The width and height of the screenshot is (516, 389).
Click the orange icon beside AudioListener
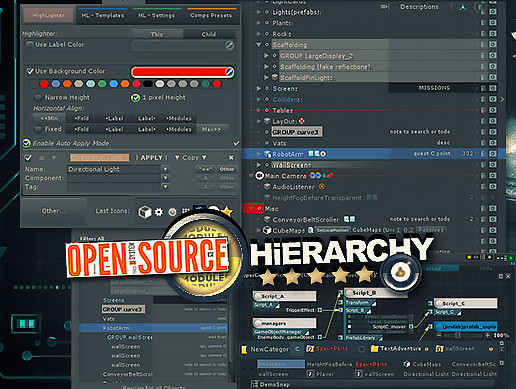pyautogui.click(x=322, y=187)
